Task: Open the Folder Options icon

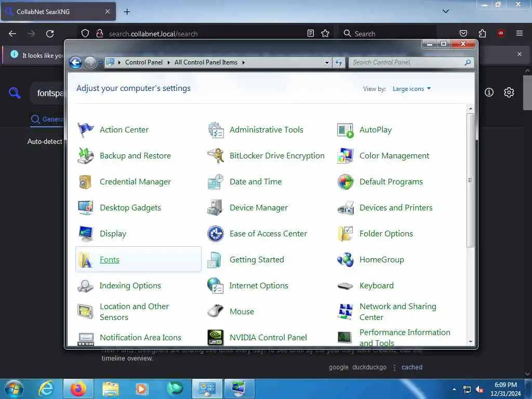Action: click(x=345, y=234)
